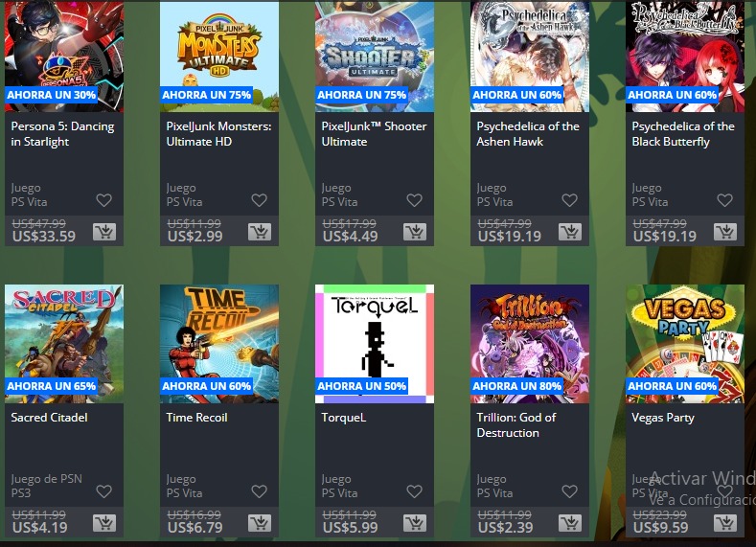Open Psychedelica of the Black Butterfly title link
This screenshot has height=547, width=756.
683,134
